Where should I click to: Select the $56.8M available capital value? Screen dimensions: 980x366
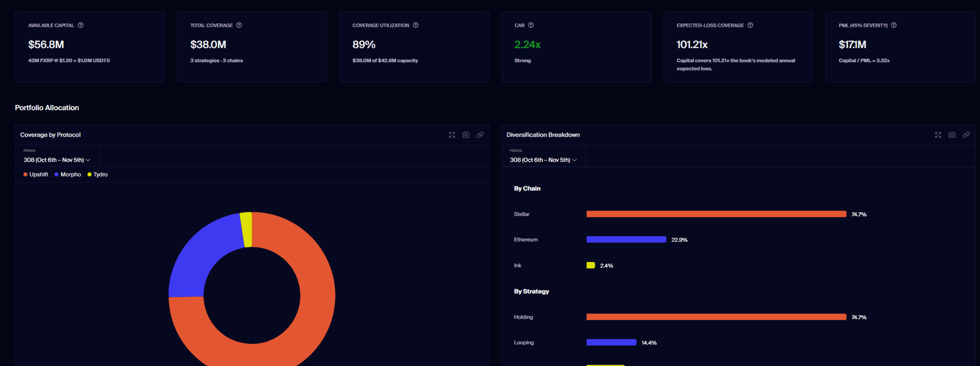[x=46, y=45]
